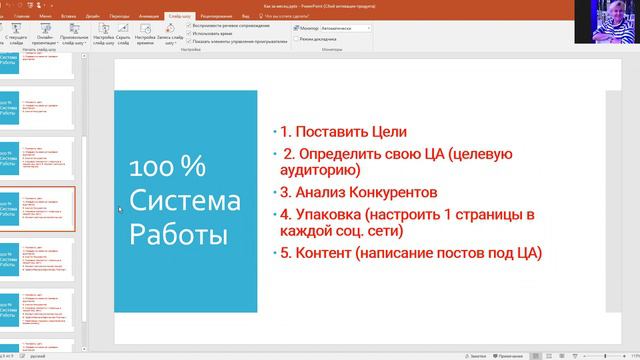Click the slide panel scroll-up arrow

[84, 56]
